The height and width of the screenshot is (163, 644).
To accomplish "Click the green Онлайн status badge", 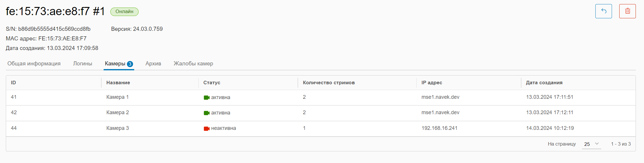I will coord(124,12).
